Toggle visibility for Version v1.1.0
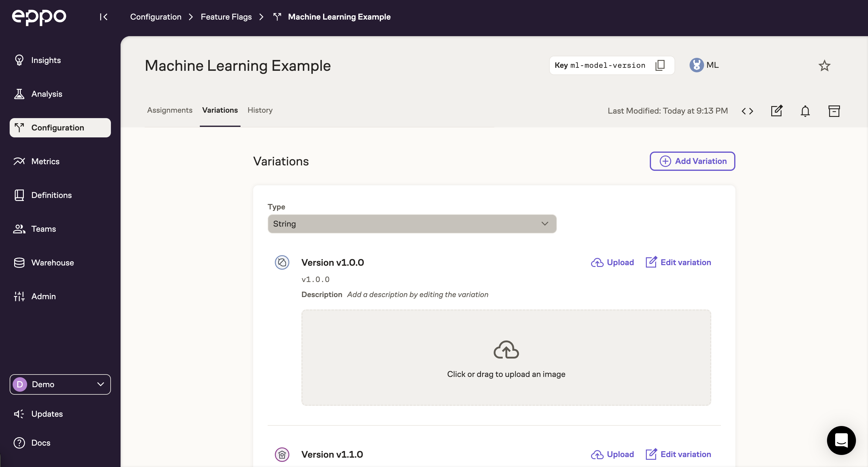The height and width of the screenshot is (467, 868). pos(282,454)
